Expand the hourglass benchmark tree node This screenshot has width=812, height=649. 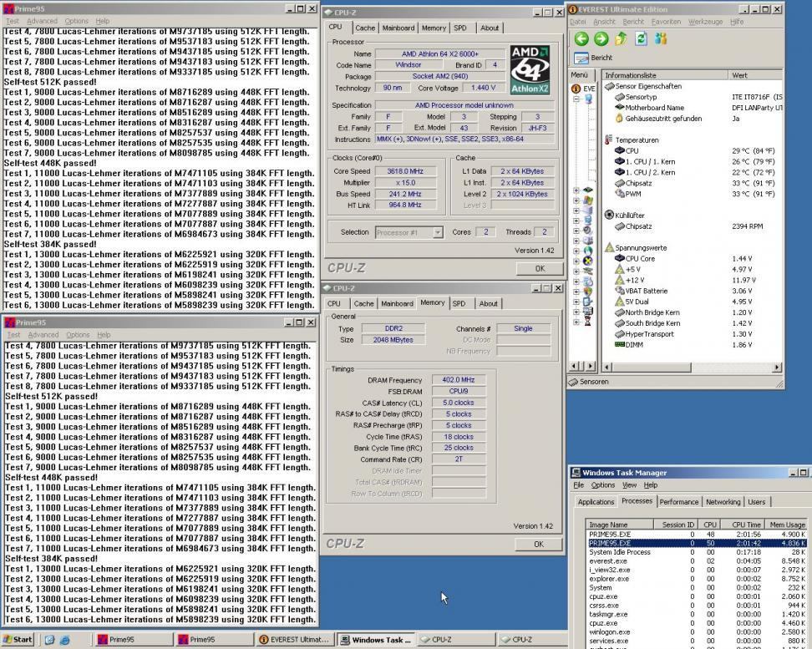click(576, 322)
